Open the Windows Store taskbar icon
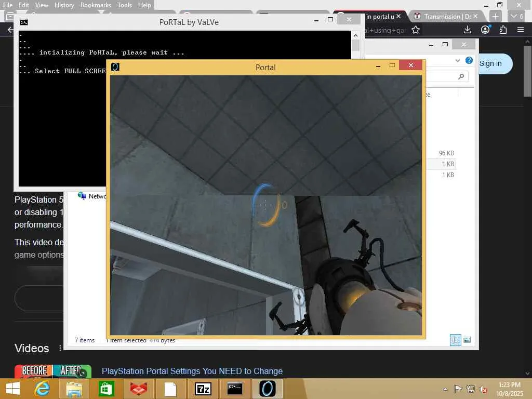 pos(106,389)
